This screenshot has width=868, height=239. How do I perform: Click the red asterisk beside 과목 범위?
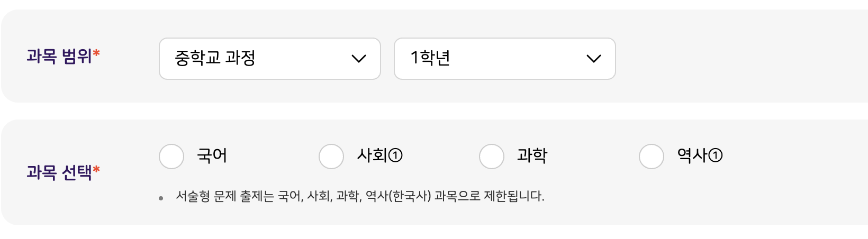(x=96, y=53)
